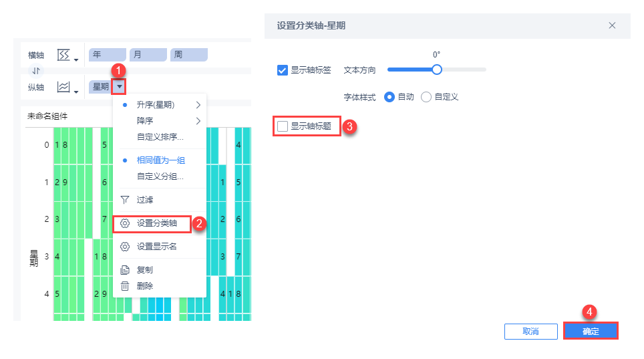Click the horizontal axis chart type icon
The width and height of the screenshot is (644, 359).
coord(64,55)
